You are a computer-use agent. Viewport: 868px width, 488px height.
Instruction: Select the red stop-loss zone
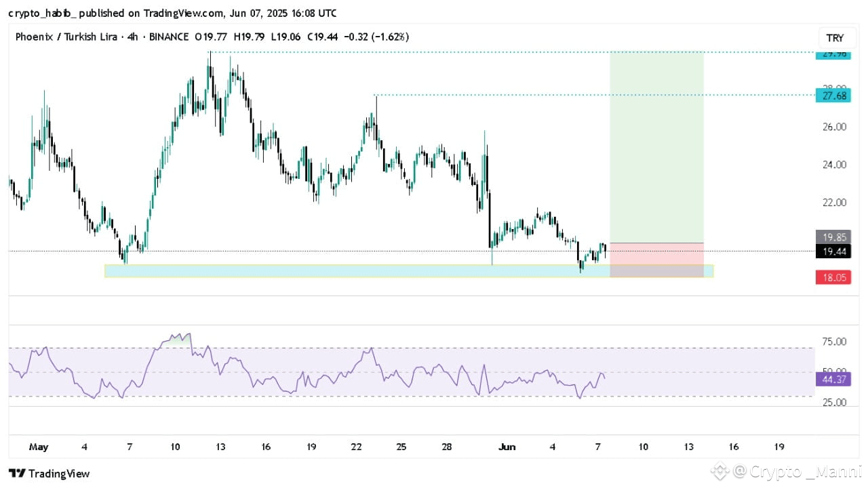click(x=657, y=260)
